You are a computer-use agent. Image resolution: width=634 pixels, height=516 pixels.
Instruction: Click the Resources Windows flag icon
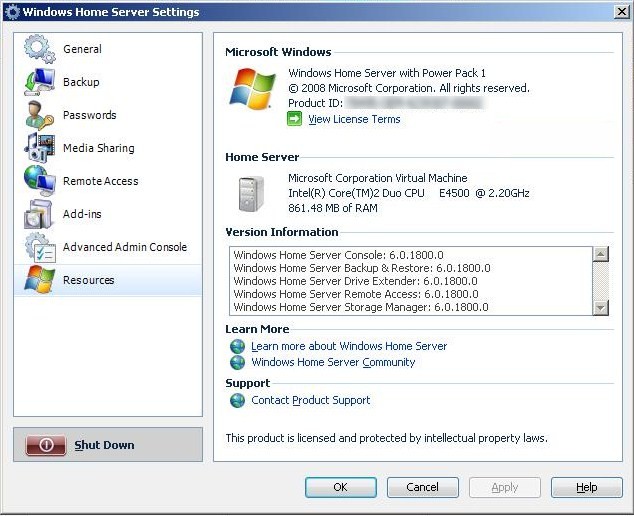click(39, 280)
